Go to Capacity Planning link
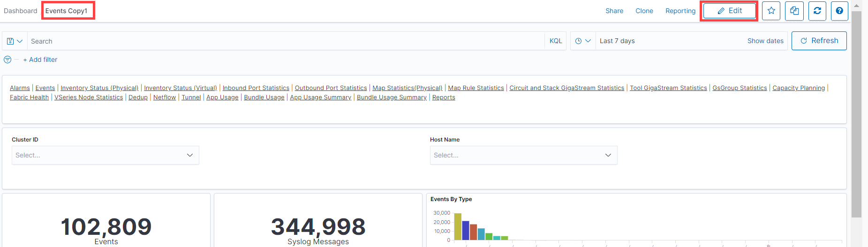This screenshot has height=247, width=868. 798,88
